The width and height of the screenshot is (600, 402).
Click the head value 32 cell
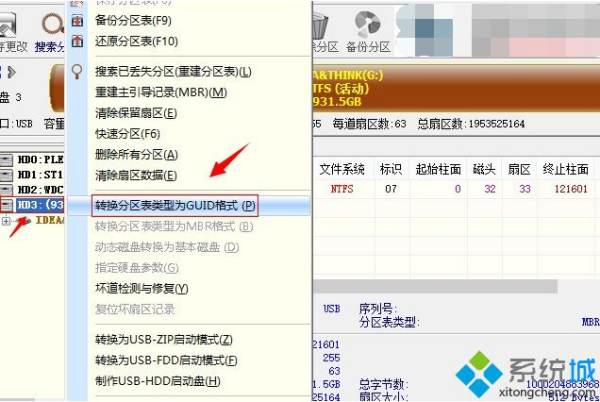[490, 189]
